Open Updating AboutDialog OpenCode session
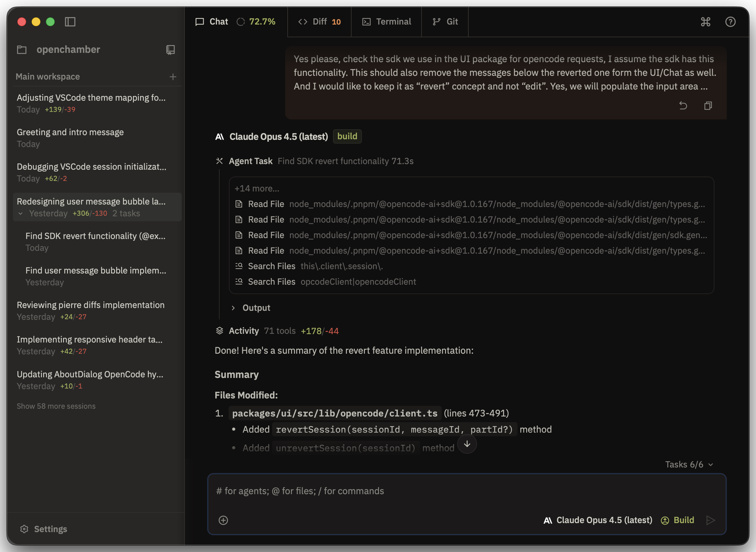756x552 pixels. pos(97,380)
